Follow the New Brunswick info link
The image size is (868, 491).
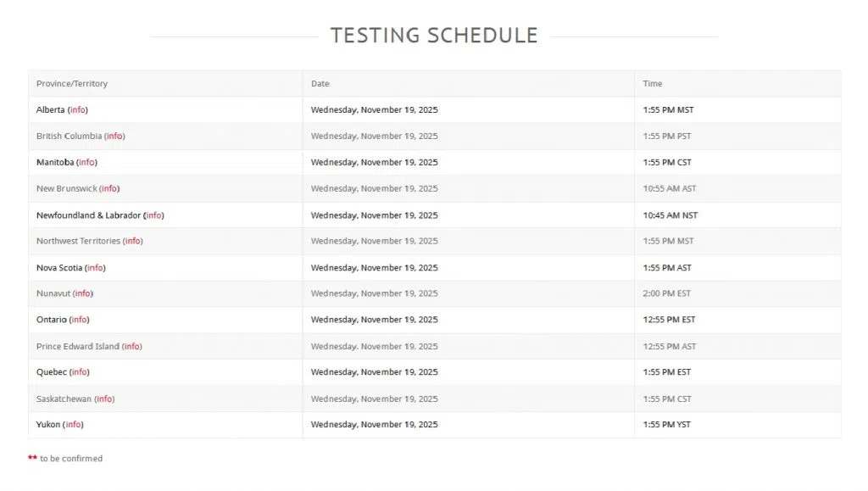tap(109, 189)
